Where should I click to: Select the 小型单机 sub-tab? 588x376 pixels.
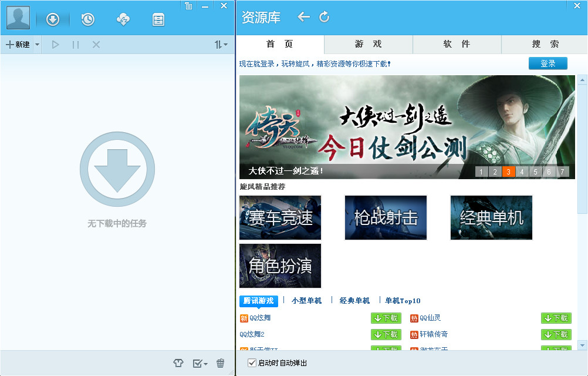(306, 301)
